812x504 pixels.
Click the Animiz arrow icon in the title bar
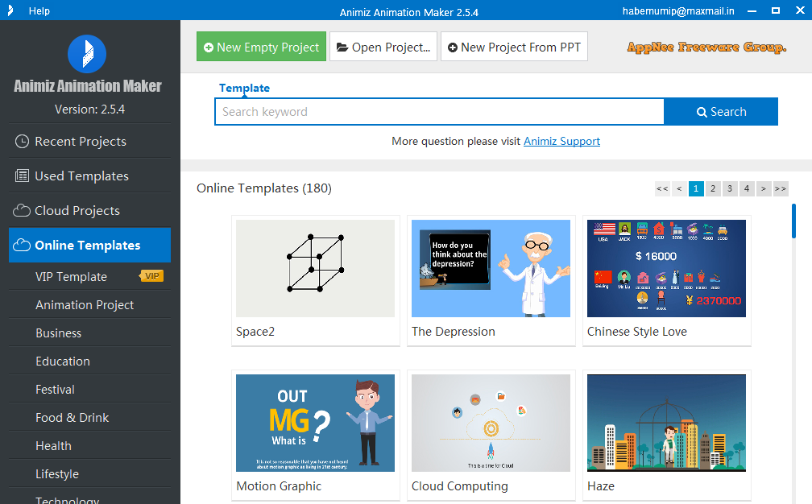point(10,10)
